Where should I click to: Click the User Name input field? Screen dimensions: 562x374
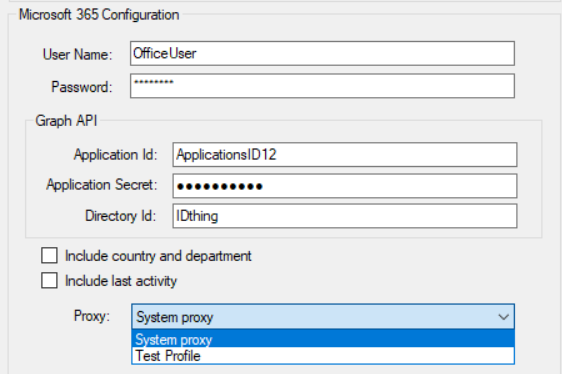pos(322,53)
